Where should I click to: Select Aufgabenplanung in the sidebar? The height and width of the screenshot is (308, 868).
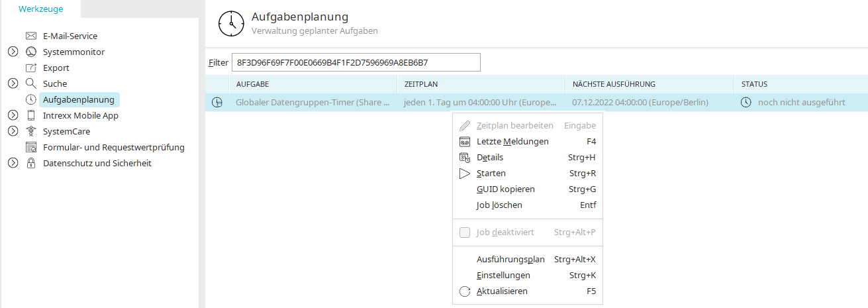click(x=78, y=99)
